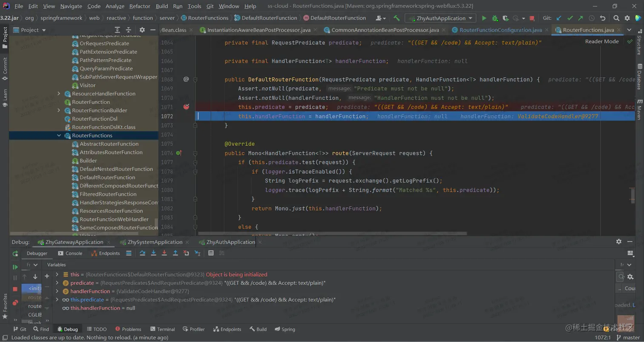Expand the RouterFunctionBuilder tree node
This screenshot has width=644, height=342.
59,110
